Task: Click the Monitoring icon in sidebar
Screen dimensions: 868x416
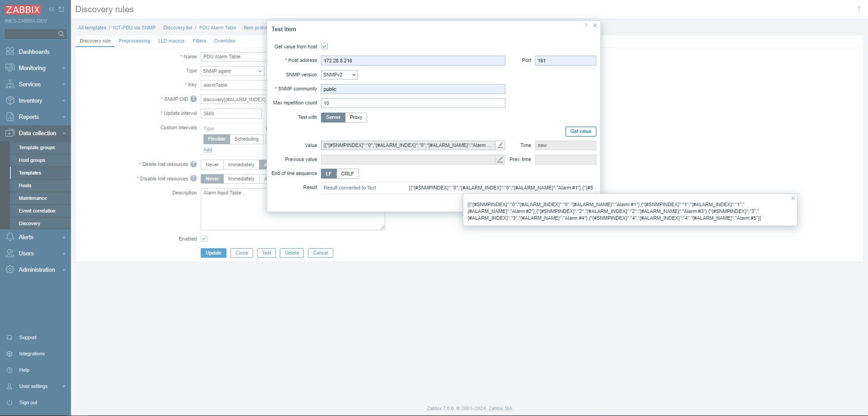Action: pos(10,68)
